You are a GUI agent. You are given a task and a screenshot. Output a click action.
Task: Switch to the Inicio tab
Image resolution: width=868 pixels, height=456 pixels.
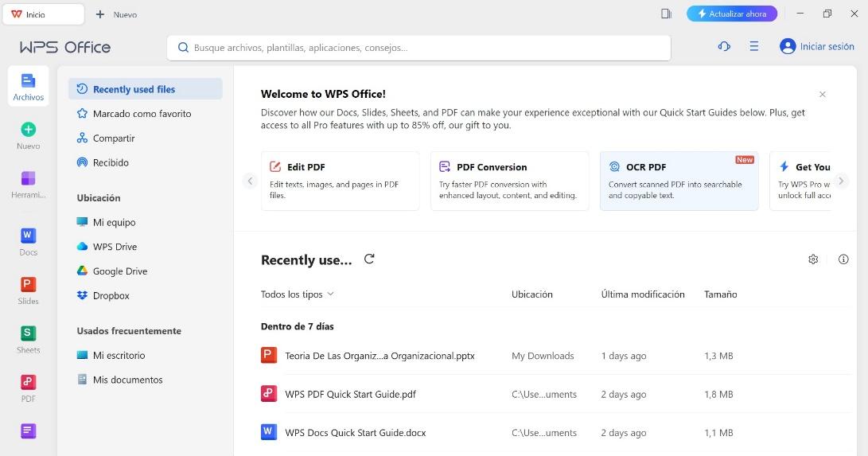(x=43, y=14)
